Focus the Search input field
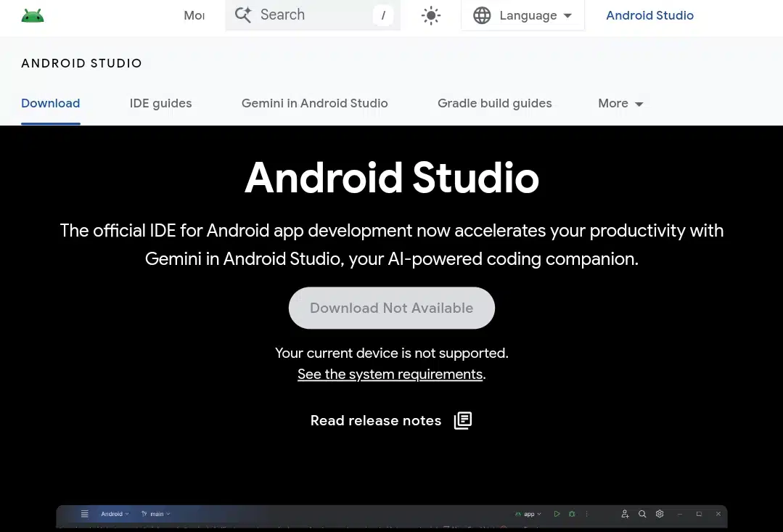 point(313,15)
